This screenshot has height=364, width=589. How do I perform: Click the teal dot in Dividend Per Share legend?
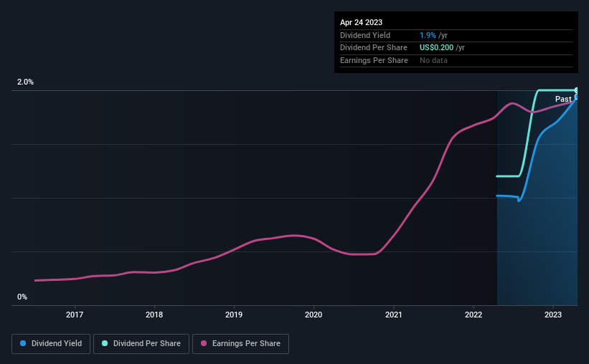pos(105,344)
